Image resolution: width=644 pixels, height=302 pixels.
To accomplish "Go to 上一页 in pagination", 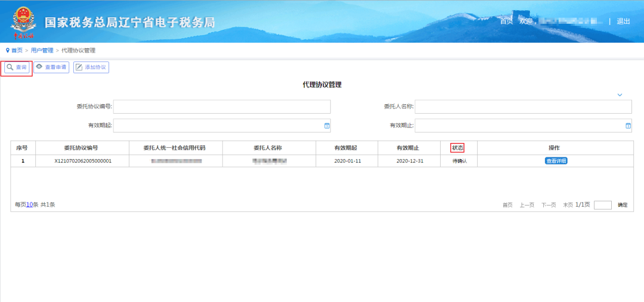I will [527, 205].
